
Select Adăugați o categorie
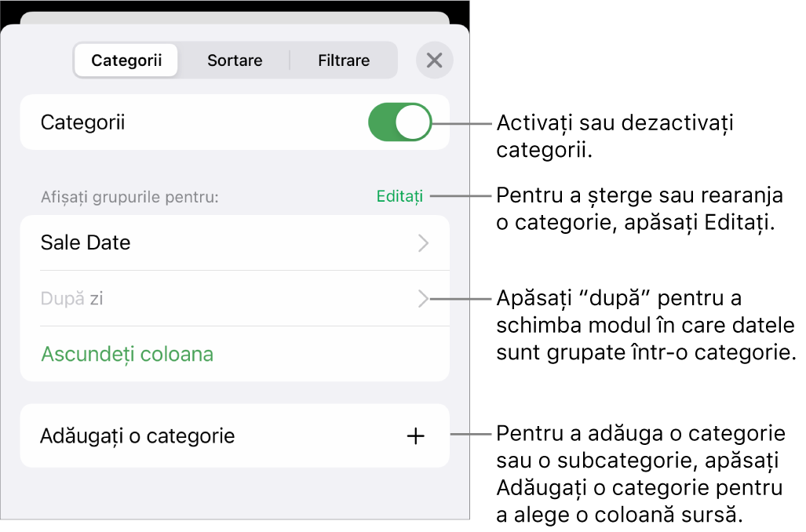point(138,435)
